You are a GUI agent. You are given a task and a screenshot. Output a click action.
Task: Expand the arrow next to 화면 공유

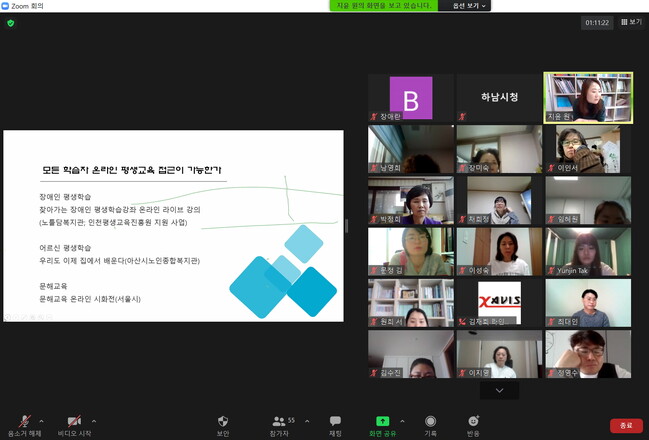(x=402, y=421)
